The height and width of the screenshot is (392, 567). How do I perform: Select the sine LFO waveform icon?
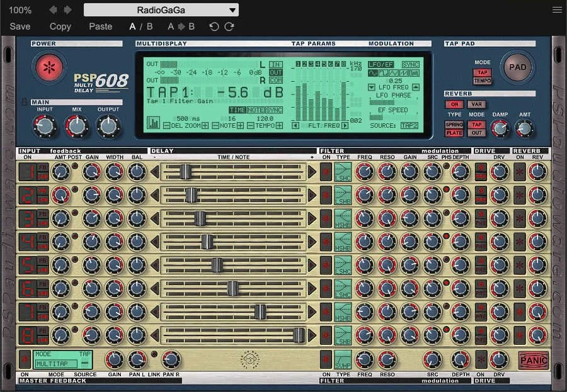click(373, 74)
